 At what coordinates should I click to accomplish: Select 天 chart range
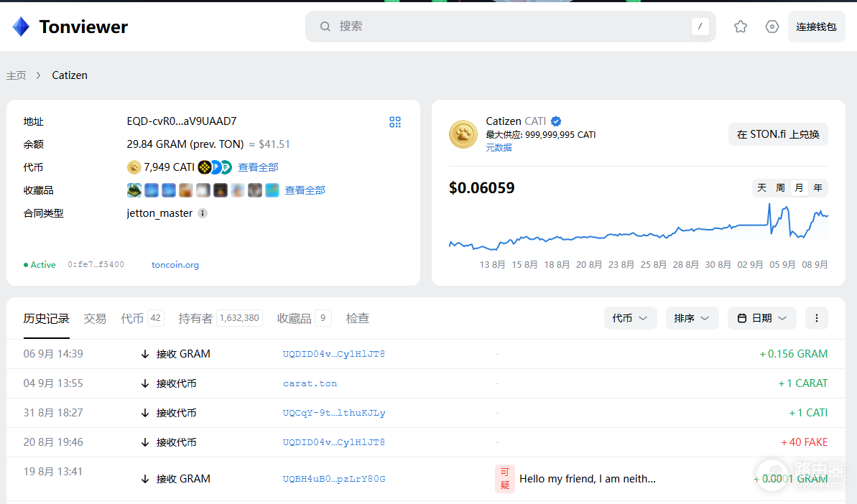tap(761, 188)
